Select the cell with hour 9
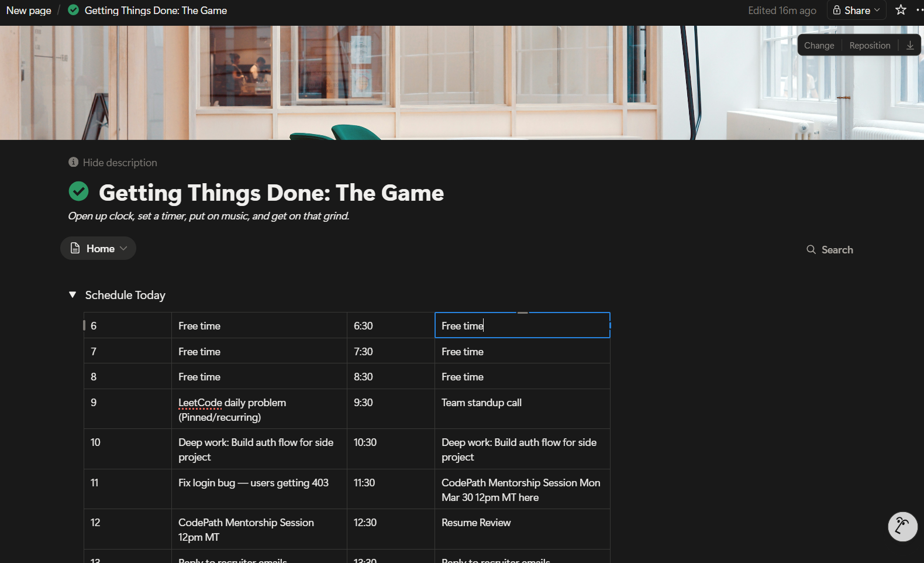924x563 pixels. coord(127,409)
